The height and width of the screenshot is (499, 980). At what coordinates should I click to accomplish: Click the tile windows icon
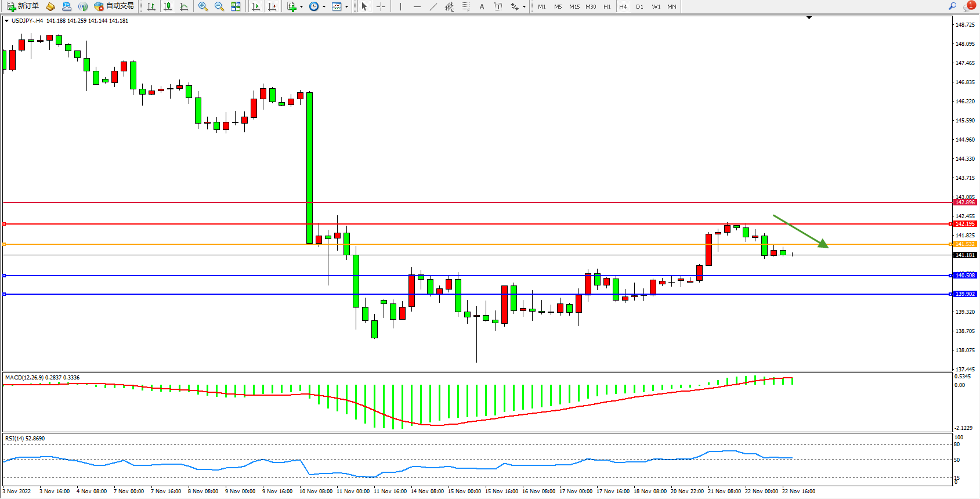(236, 6)
